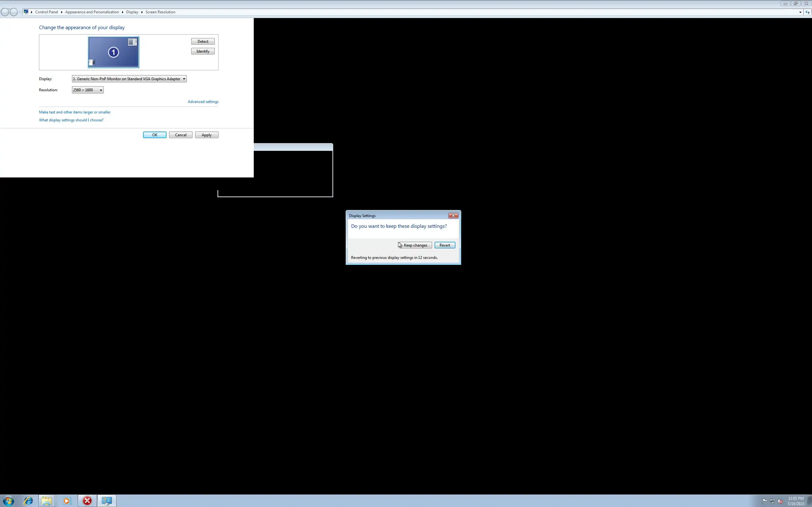Select monitor 1 thumbnail preview
812x507 pixels.
114,52
